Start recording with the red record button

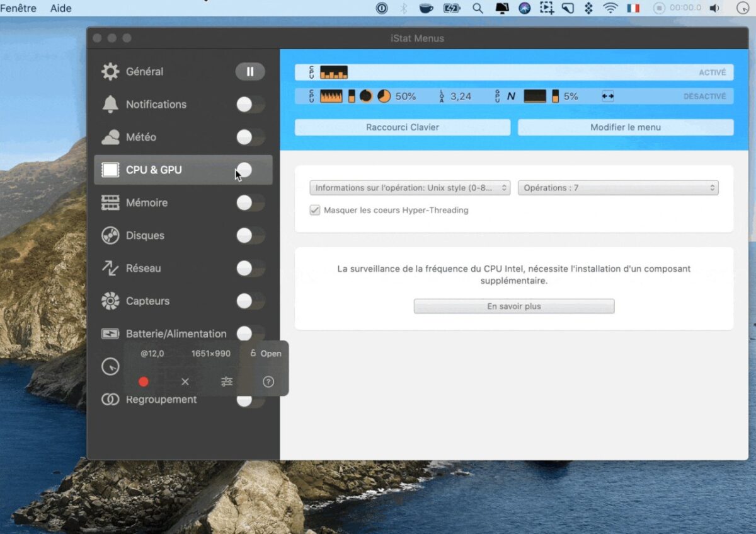[x=144, y=381]
